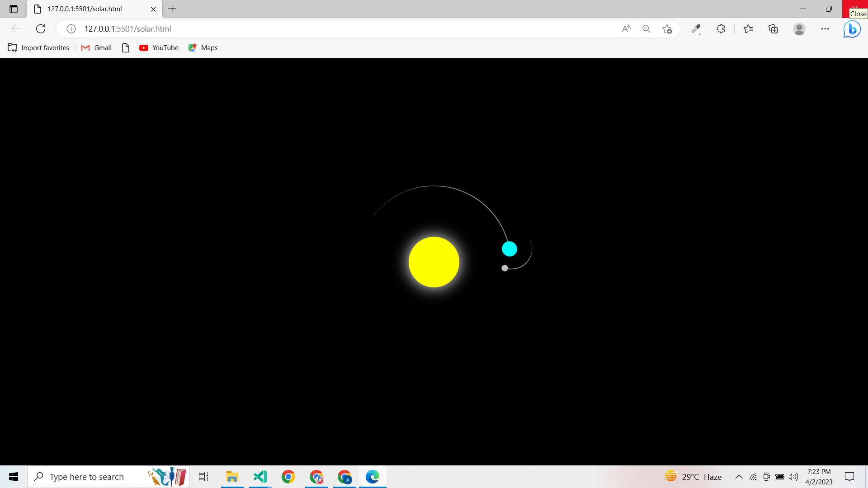Click the Refresh icon

[41, 28]
